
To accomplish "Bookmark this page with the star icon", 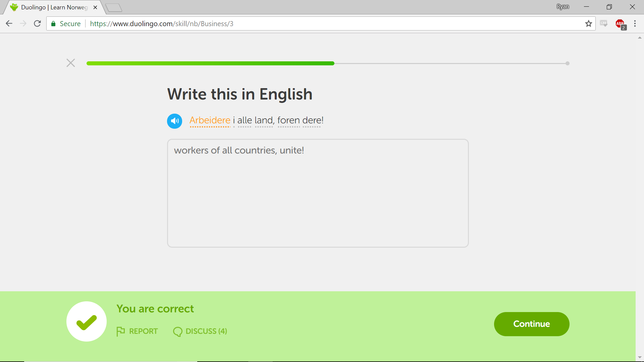I will pyautogui.click(x=588, y=23).
